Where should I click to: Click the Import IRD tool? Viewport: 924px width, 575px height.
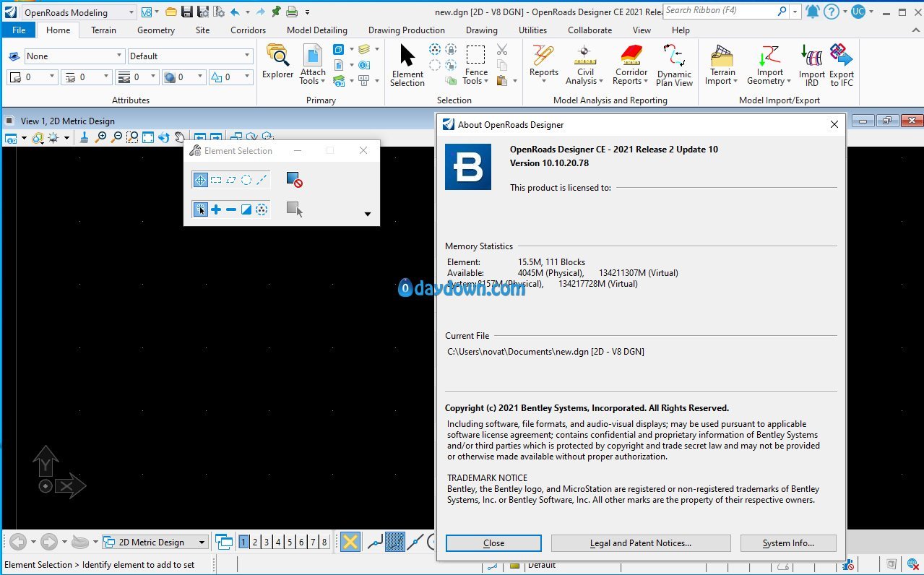[811, 65]
